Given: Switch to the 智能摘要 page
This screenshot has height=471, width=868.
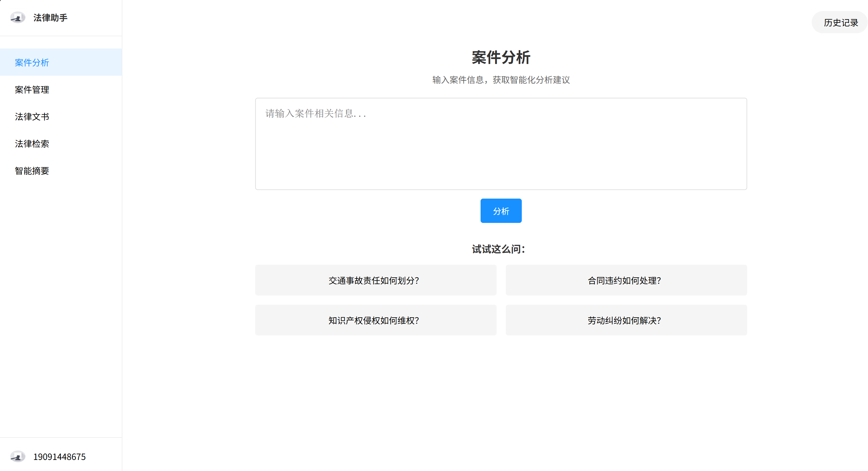Looking at the screenshot, I should coord(32,171).
